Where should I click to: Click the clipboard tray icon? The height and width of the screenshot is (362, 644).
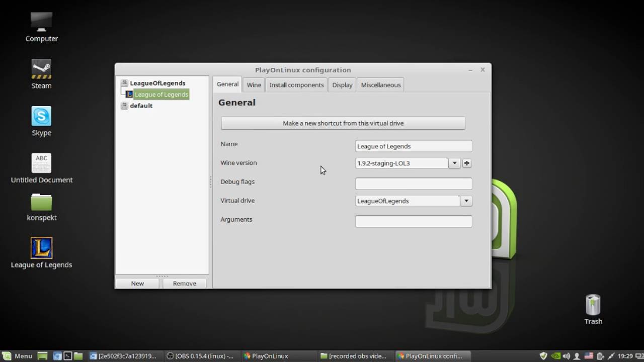pos(600,356)
